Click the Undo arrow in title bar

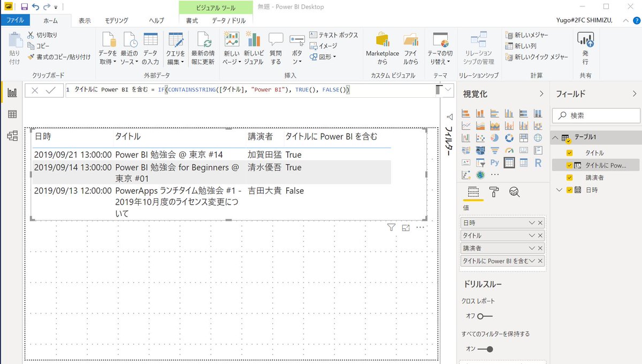pyautogui.click(x=36, y=7)
